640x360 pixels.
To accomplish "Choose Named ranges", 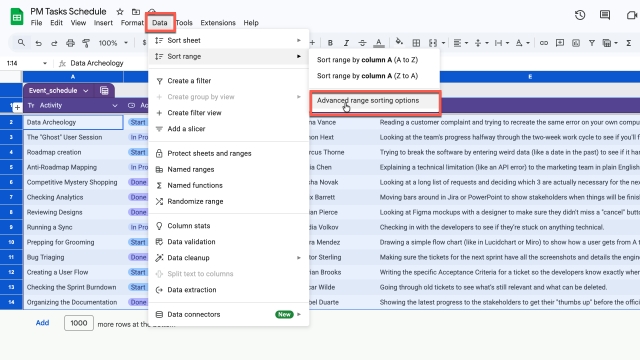I will 229,169.
